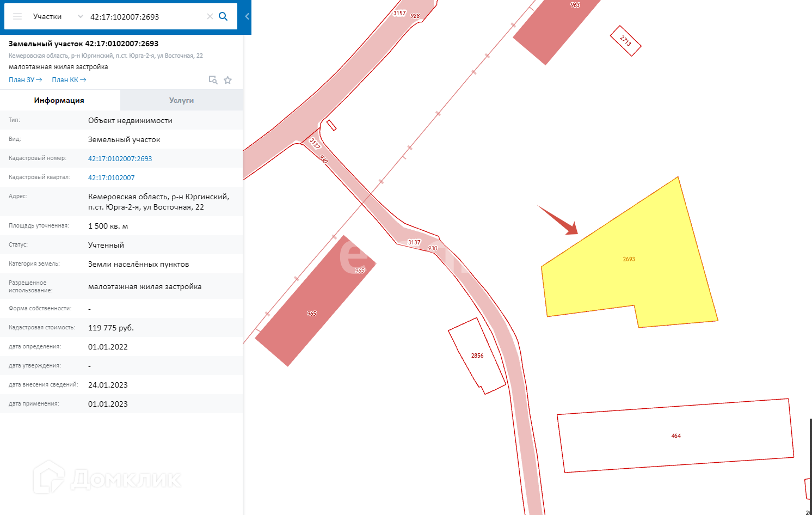Run search with the magnifier icon
812x515 pixels.
223,16
